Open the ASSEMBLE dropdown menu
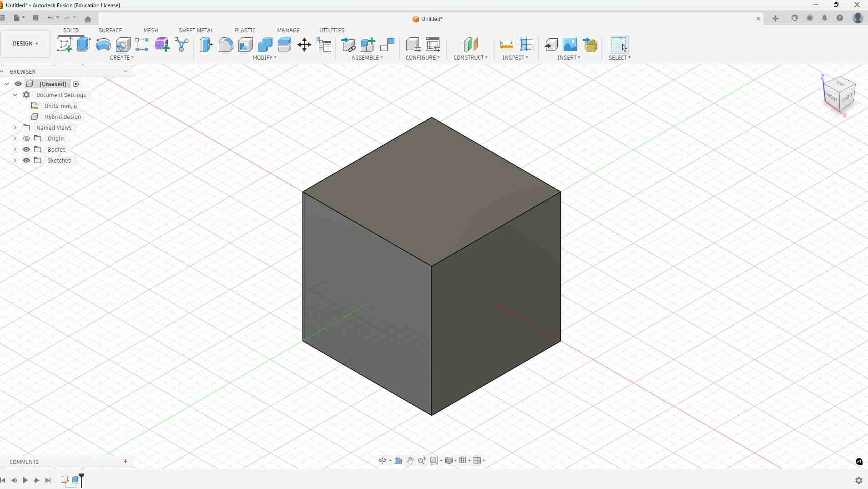 368,58
